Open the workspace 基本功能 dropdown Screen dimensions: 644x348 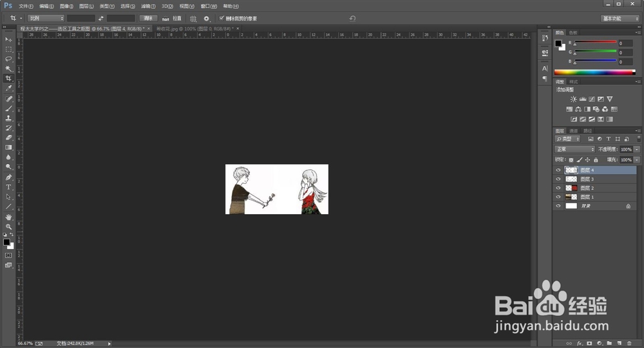(x=620, y=19)
